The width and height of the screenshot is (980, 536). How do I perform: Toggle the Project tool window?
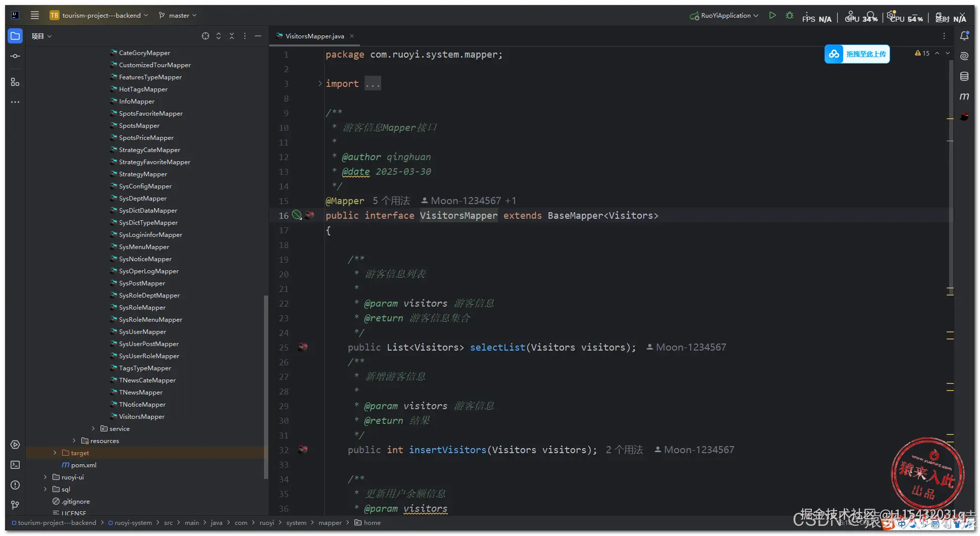[15, 36]
